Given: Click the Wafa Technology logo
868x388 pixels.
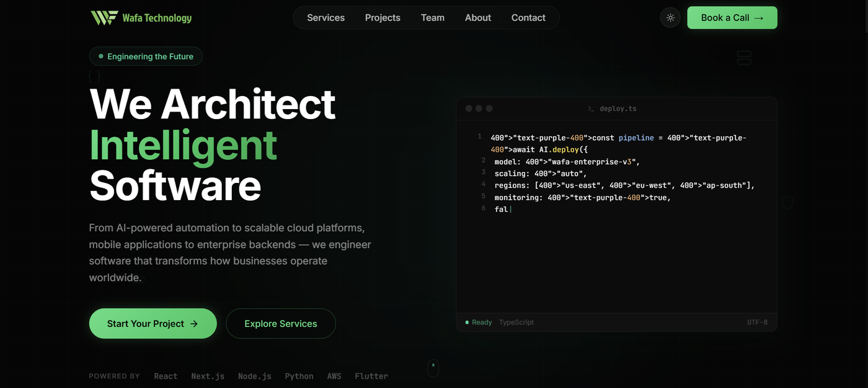Looking at the screenshot, I should coord(141,18).
